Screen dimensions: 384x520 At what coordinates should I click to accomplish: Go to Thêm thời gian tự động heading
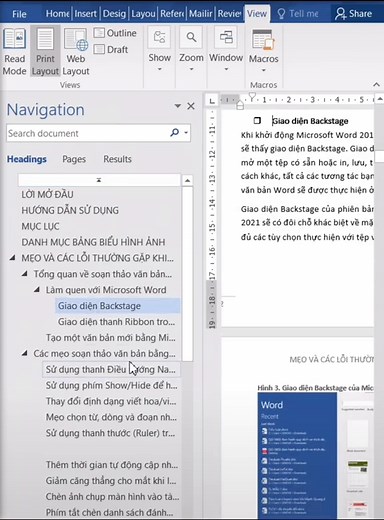click(x=112, y=465)
